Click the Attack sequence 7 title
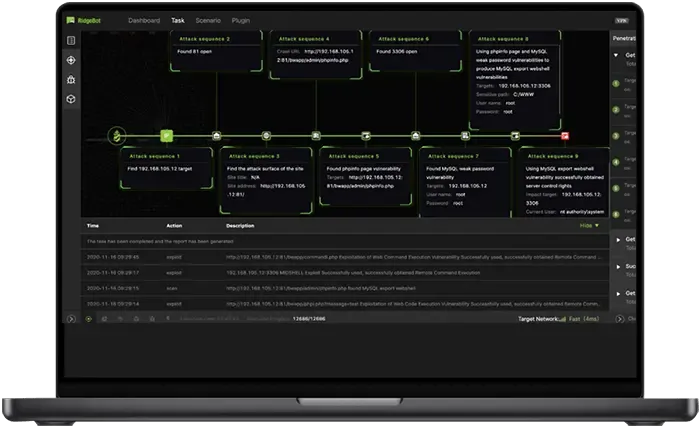The width and height of the screenshot is (700, 427). pos(453,156)
